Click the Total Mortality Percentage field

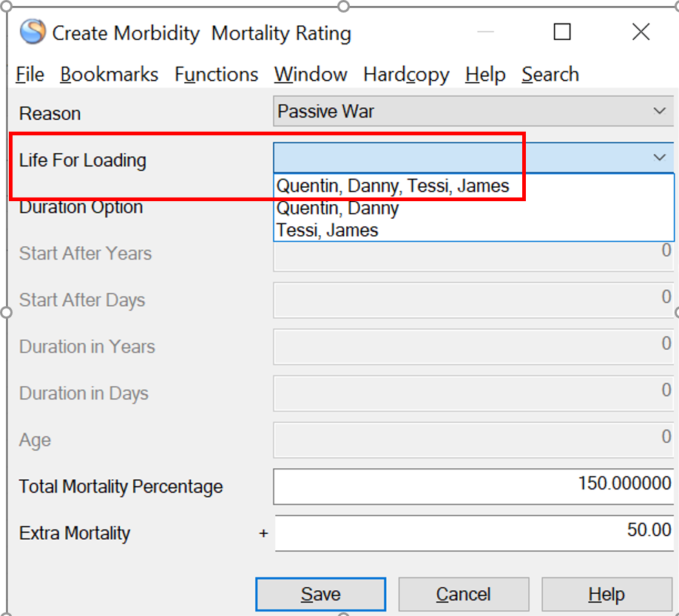(473, 486)
